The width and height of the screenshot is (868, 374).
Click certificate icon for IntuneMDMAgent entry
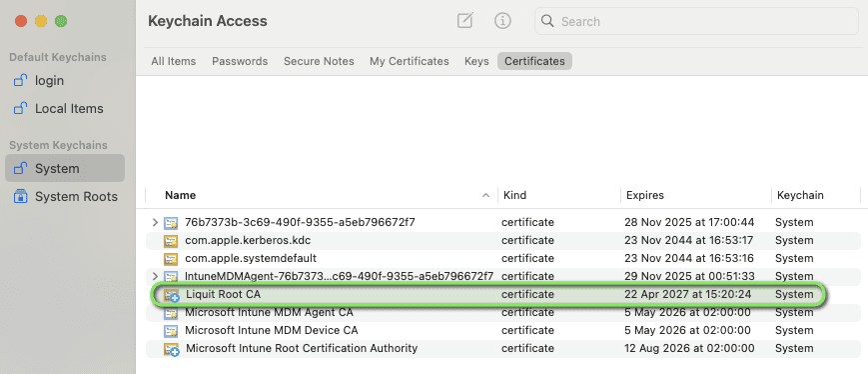[171, 276]
